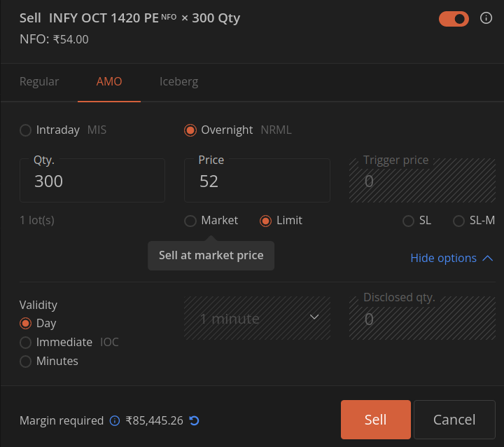Set validity to Day

(26, 323)
